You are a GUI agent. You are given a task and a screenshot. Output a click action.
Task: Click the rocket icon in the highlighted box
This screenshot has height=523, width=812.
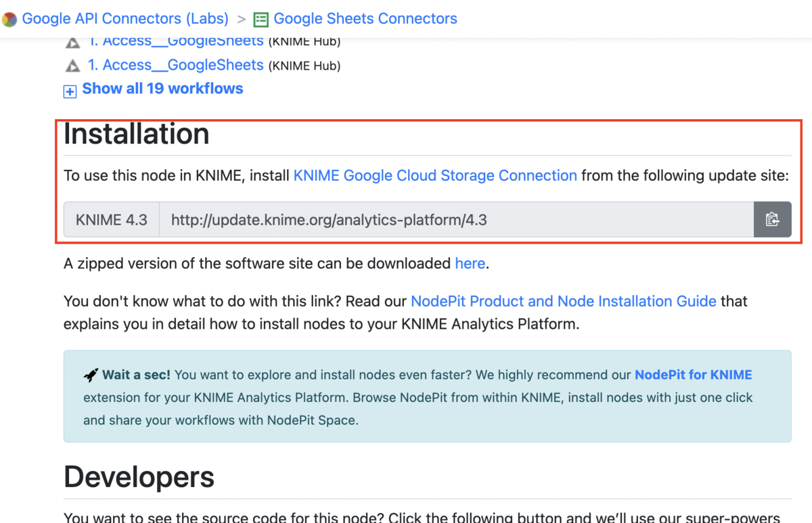coord(90,373)
